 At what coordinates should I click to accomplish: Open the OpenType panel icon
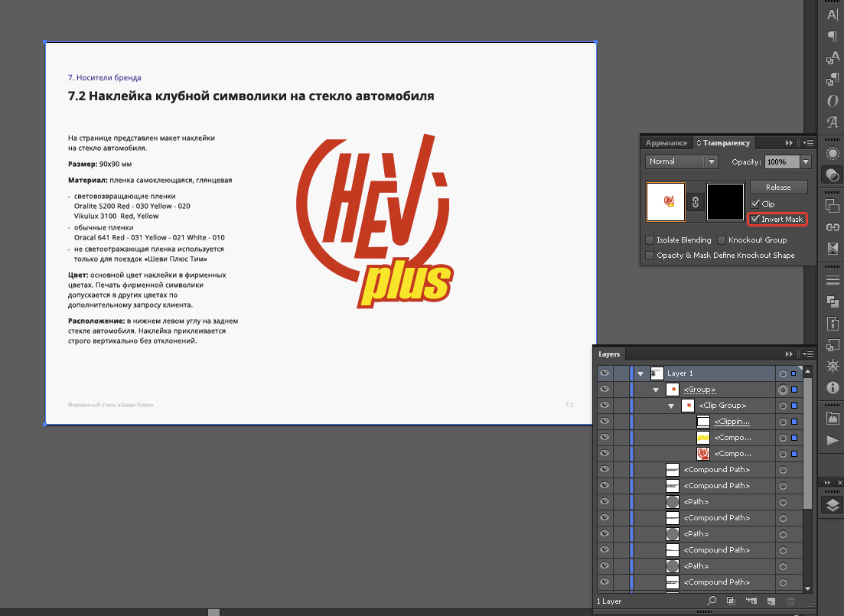click(833, 101)
